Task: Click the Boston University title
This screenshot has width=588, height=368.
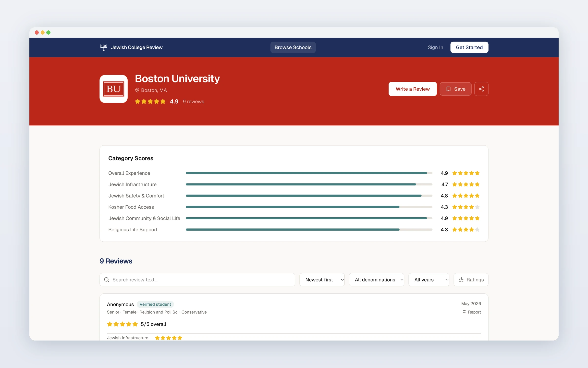Action: coord(177,79)
